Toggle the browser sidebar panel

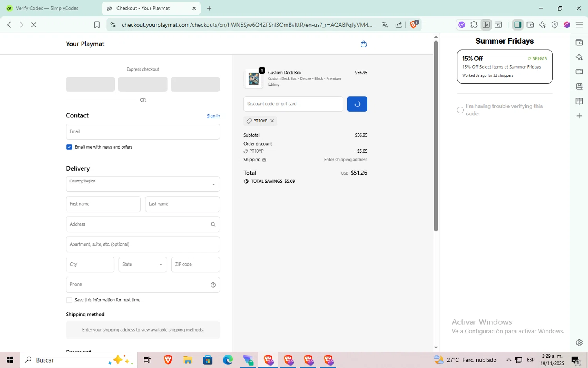[518, 25]
